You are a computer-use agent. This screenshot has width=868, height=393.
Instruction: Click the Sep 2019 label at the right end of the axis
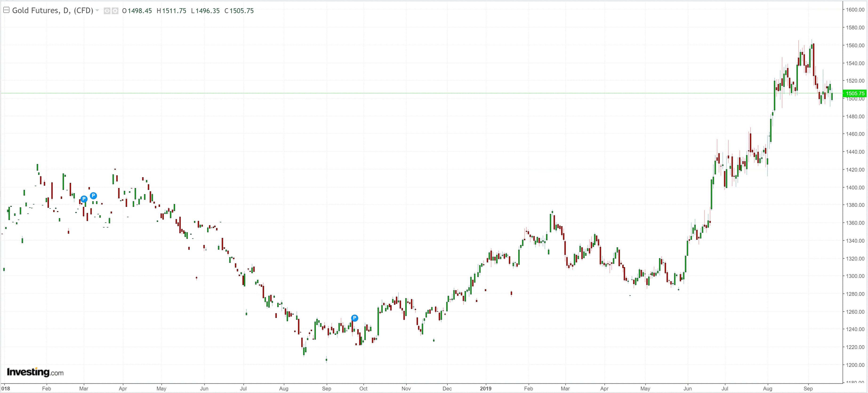coord(808,388)
